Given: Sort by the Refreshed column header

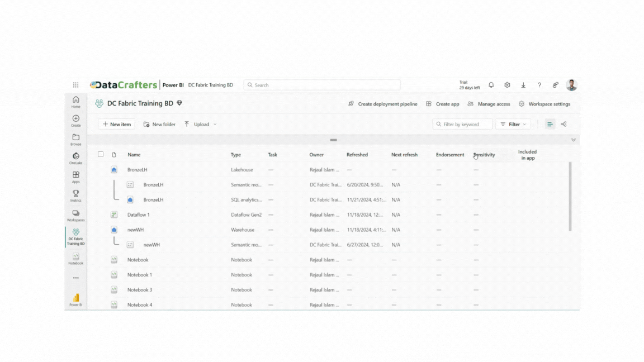Looking at the screenshot, I should (x=357, y=155).
